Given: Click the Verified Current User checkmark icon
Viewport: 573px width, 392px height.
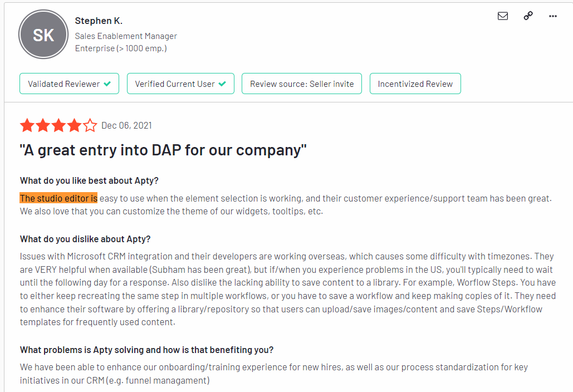Looking at the screenshot, I should point(222,84).
